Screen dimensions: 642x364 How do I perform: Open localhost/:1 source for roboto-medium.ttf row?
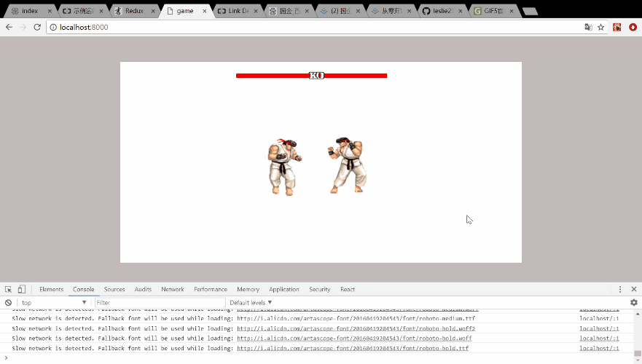(599, 318)
